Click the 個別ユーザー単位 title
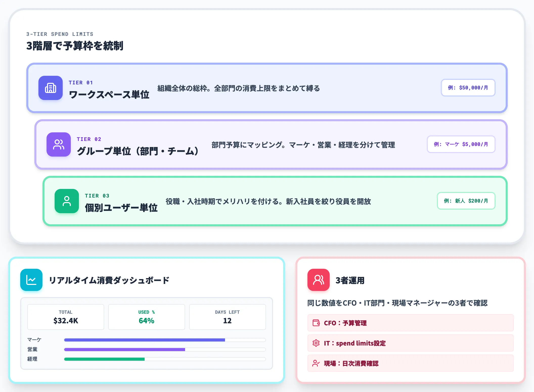This screenshot has height=392, width=534. 121,208
